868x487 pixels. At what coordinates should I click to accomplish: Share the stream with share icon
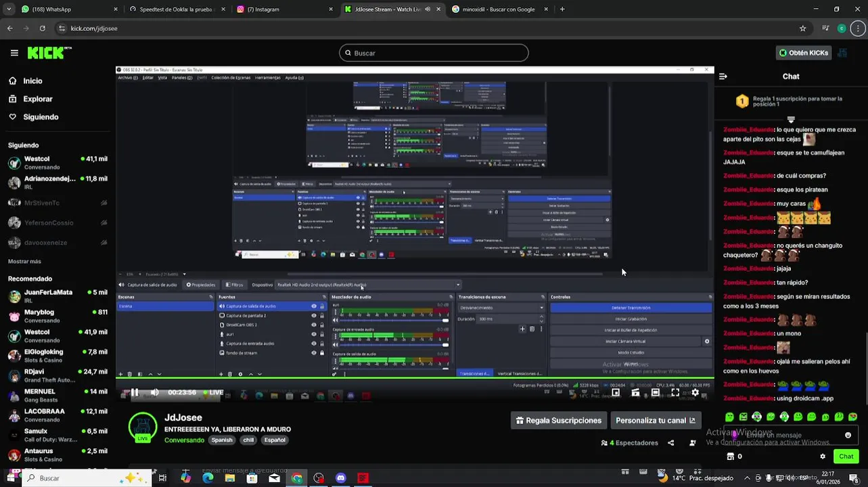pos(671,443)
